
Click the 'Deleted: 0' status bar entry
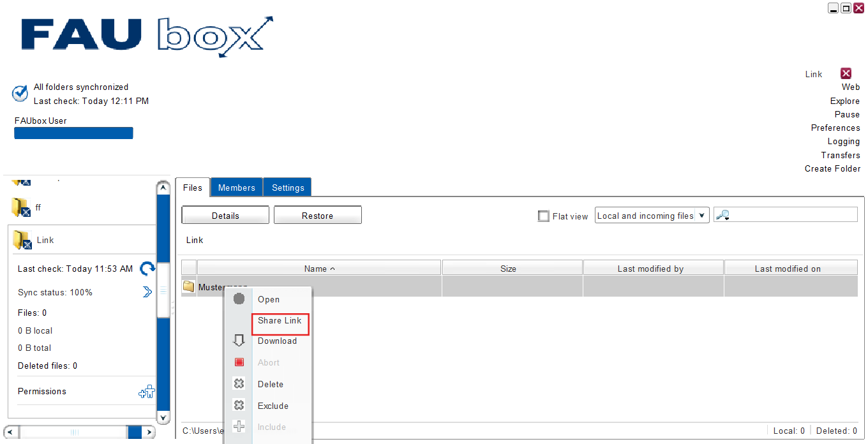pyautogui.click(x=837, y=431)
